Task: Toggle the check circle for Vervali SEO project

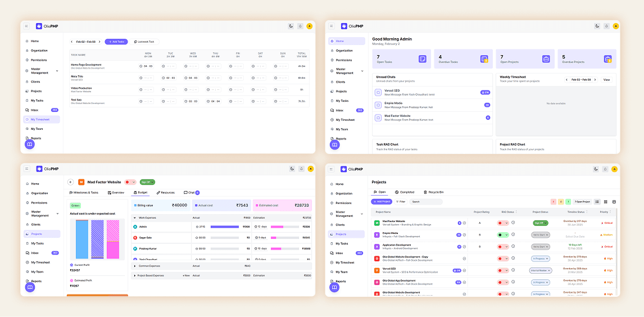Action: click(x=464, y=270)
